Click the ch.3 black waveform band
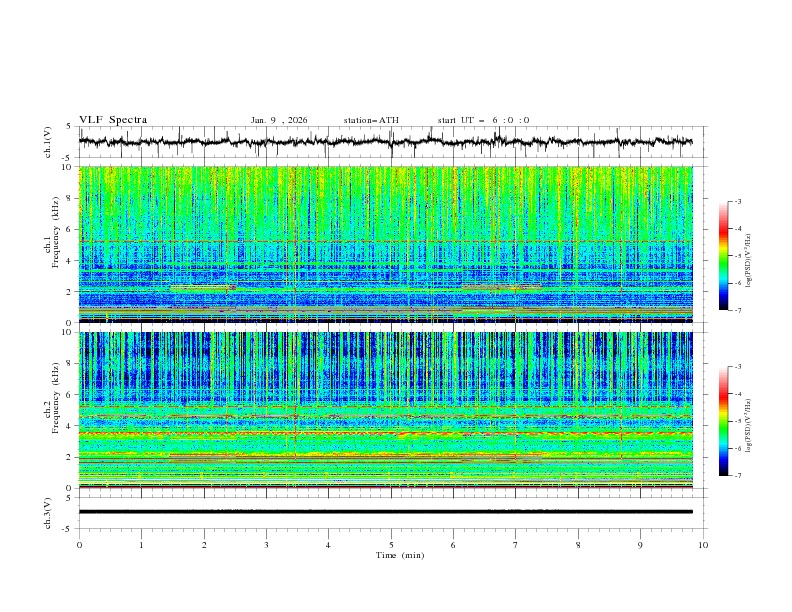Screen dimensions: 792x612 tap(385, 512)
